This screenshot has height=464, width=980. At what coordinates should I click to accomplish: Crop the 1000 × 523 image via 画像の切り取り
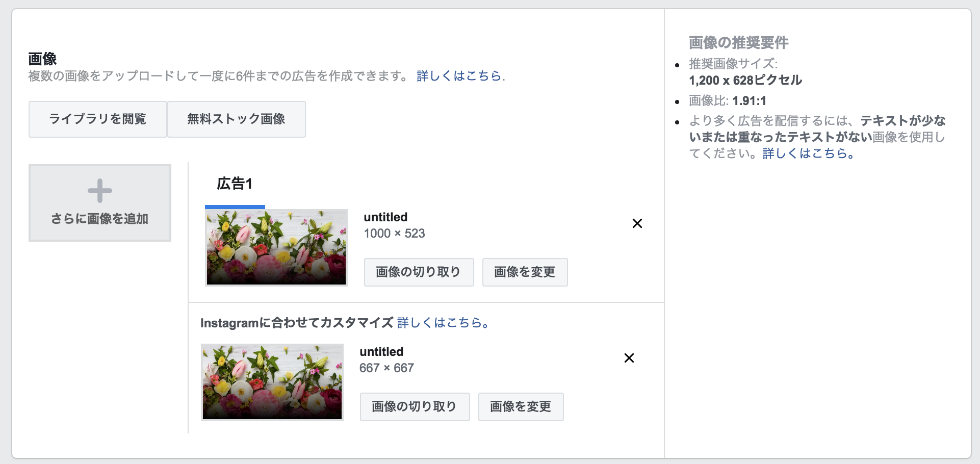pyautogui.click(x=419, y=272)
